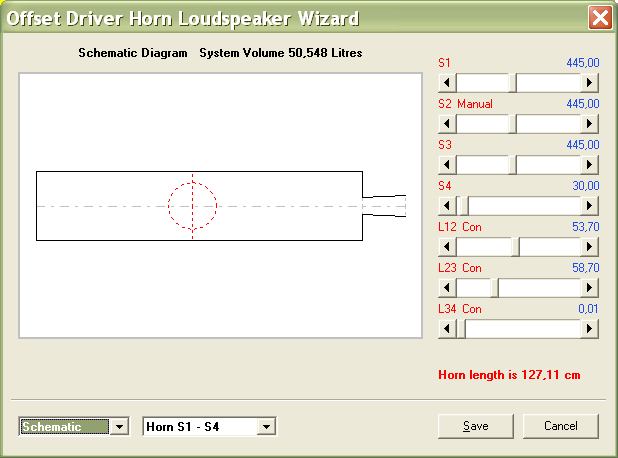The height and width of the screenshot is (458, 618).
Task: Click the L34 value 0,01
Action: pos(588,309)
